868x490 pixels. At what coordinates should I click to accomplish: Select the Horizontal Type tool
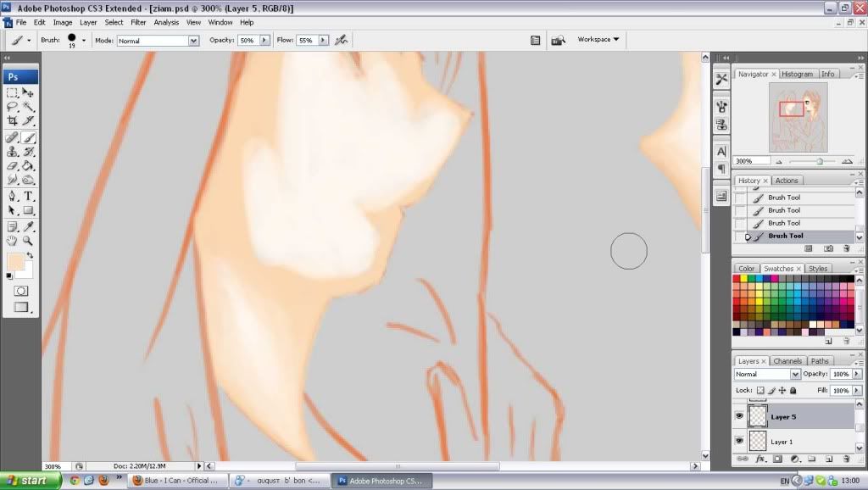coord(28,196)
